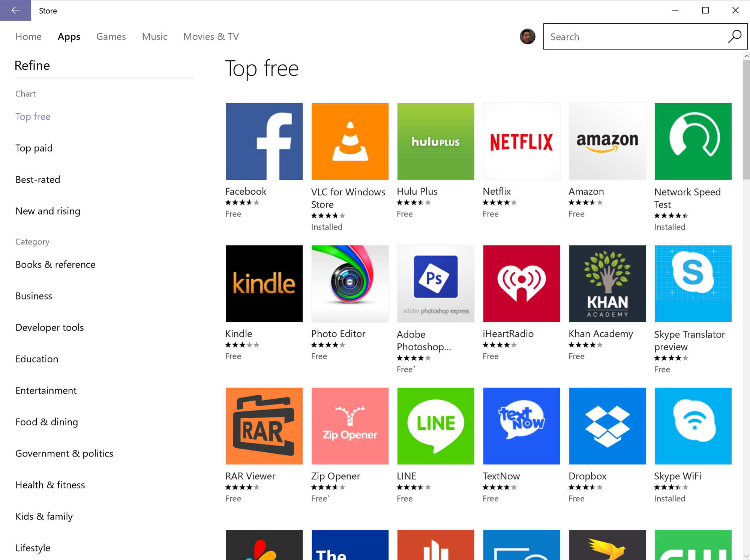Image resolution: width=750 pixels, height=560 pixels.
Task: Click the scrollbar down arrow
Action: [746, 556]
